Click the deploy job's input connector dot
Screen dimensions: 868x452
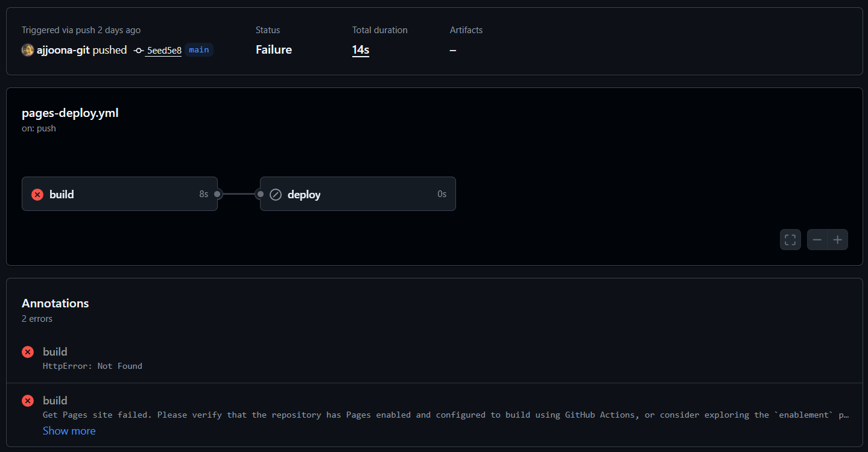(260, 194)
